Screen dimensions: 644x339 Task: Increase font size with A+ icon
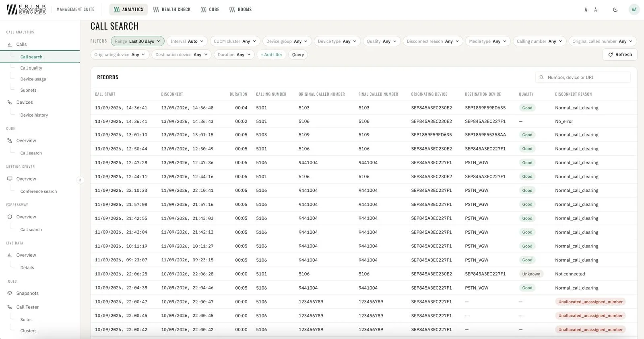pos(597,10)
